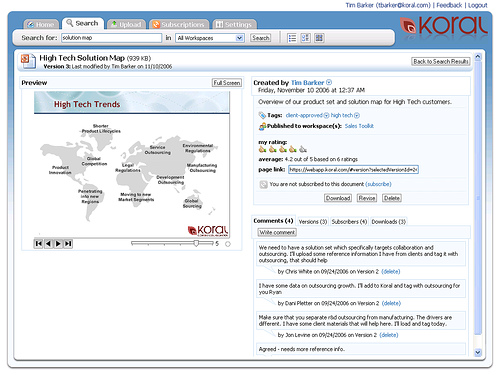This screenshot has height=375, width=500.
Task: Click the tags label icon
Action: click(x=262, y=115)
